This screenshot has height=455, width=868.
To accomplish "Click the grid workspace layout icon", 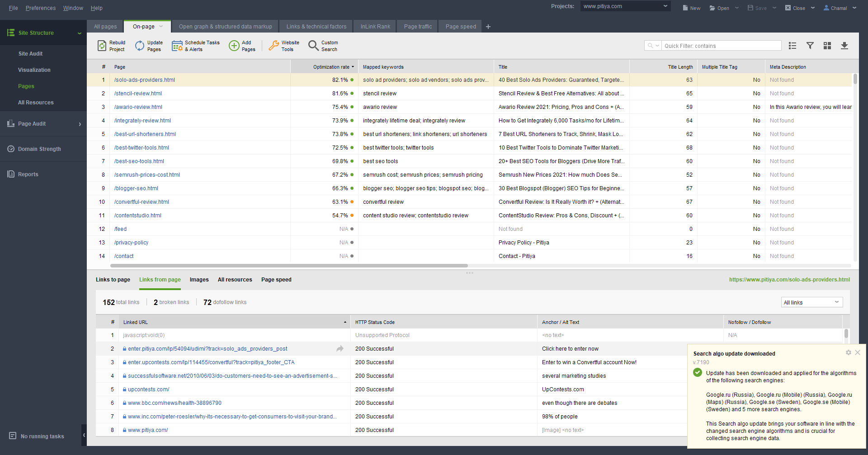I will coord(827,46).
